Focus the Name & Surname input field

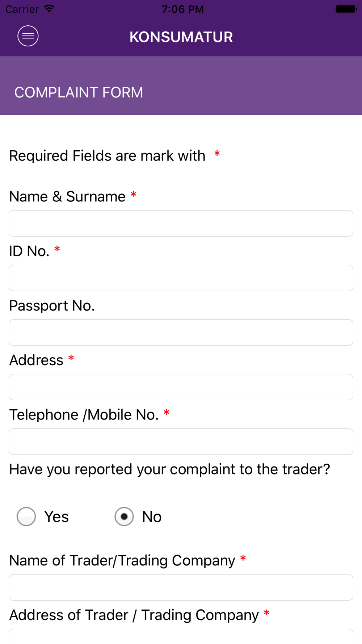point(181,223)
